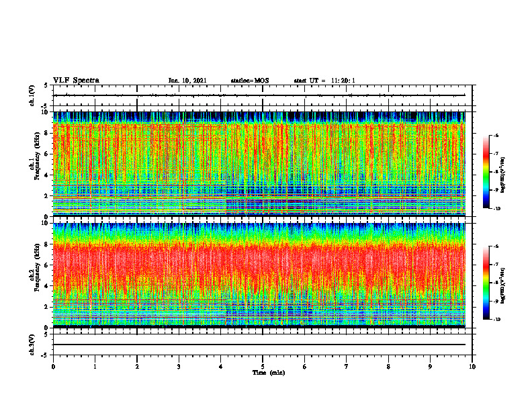Click the time axis tick label "10"
The height and width of the screenshot is (411, 532).
pos(472,367)
